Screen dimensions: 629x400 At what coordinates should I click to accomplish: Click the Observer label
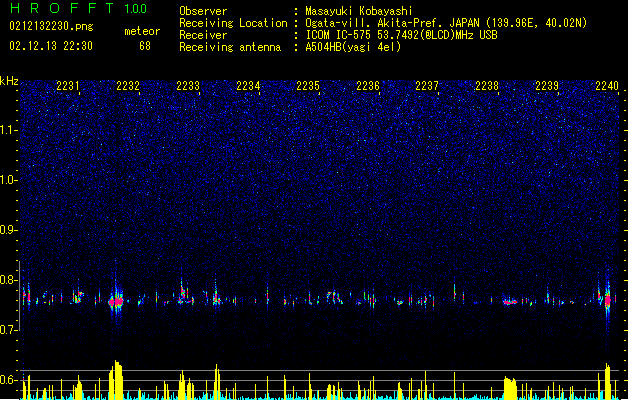click(203, 11)
